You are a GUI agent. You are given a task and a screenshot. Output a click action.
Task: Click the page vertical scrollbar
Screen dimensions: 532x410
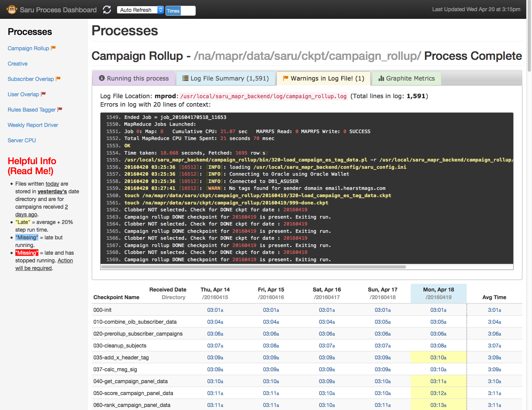click(529, 36)
